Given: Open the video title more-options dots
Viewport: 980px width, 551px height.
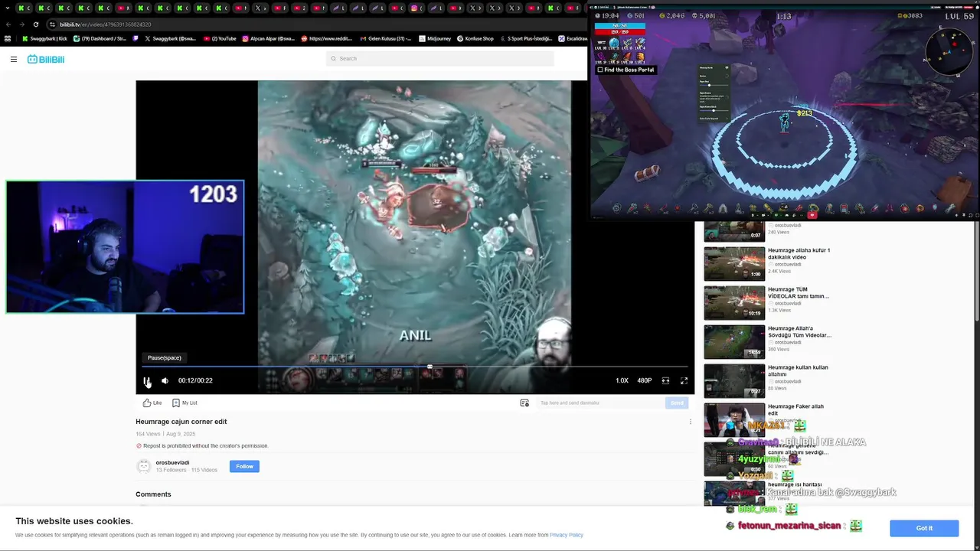Looking at the screenshot, I should click(x=690, y=422).
